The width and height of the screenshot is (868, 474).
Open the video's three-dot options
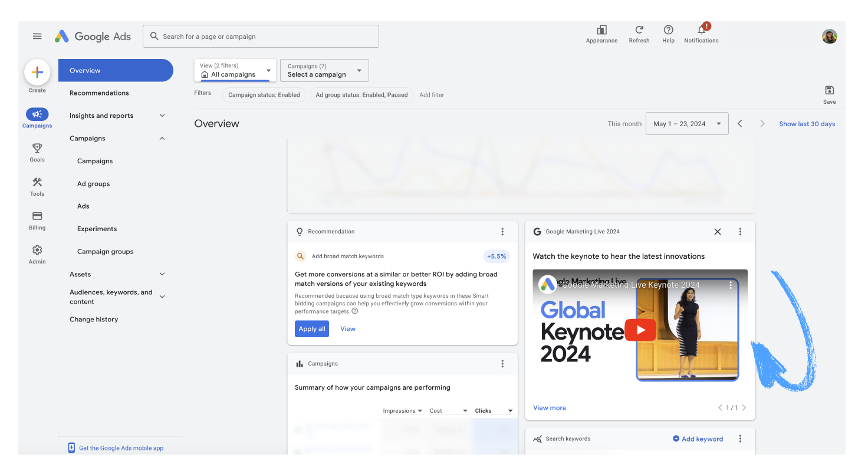[x=731, y=285]
